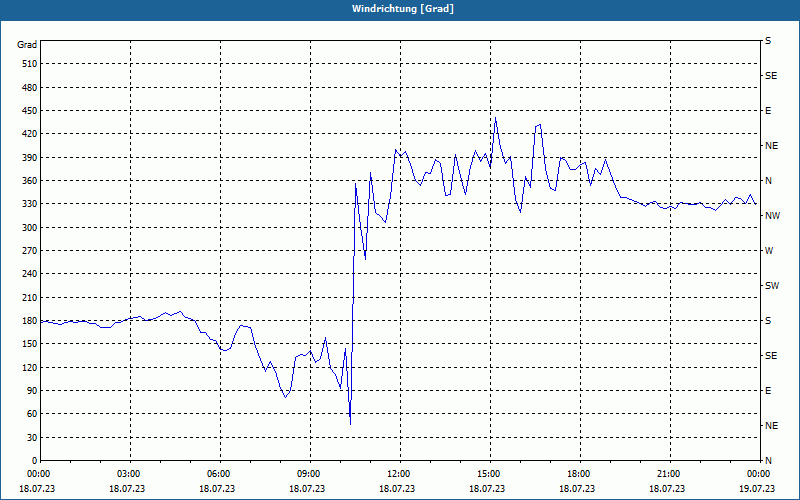The height and width of the screenshot is (500, 800).
Task: Select the 240 y-axis value
Action: 30,274
